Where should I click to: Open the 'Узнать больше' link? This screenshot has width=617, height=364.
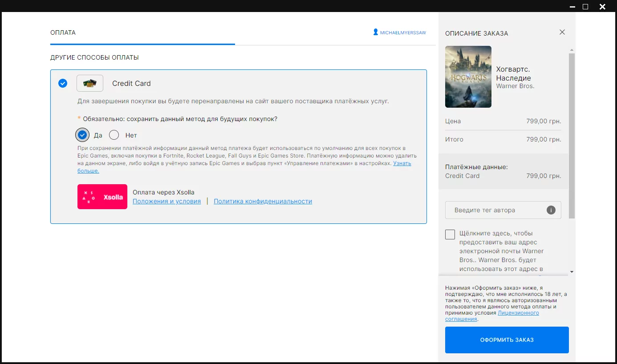click(244, 167)
